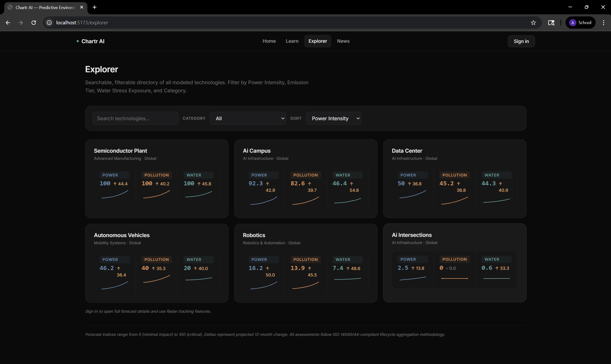Click the Data Center power sparkline chart
The height and width of the screenshot is (364, 611).
click(x=413, y=194)
